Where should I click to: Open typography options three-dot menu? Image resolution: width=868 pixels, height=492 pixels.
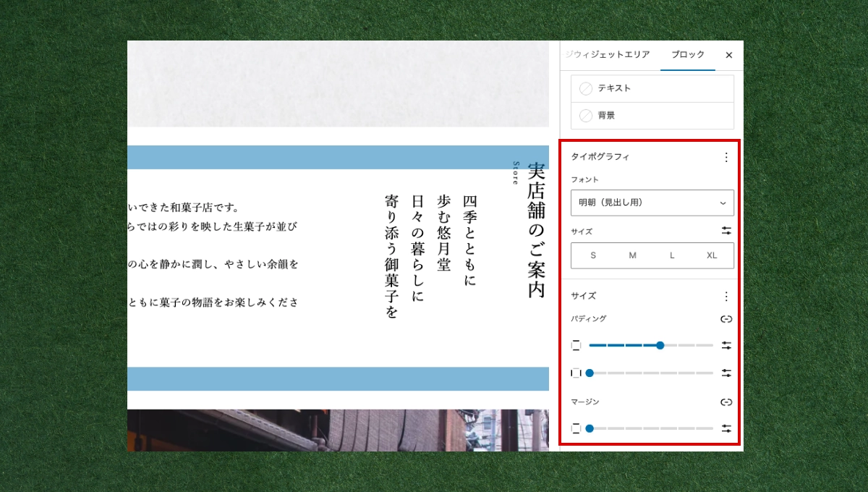726,157
